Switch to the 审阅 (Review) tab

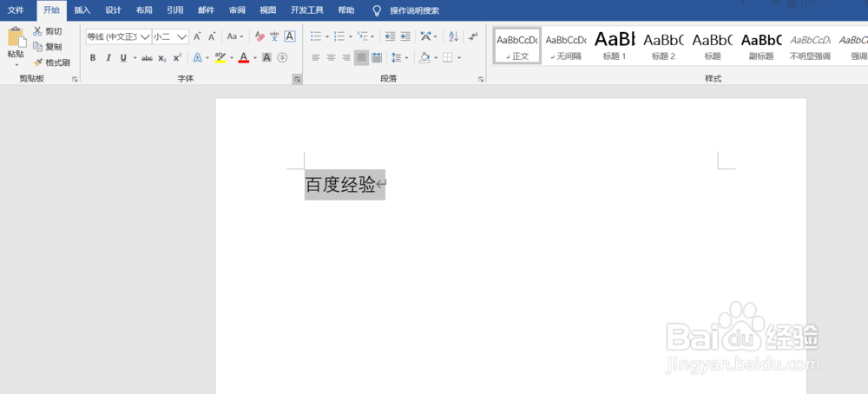coord(238,10)
